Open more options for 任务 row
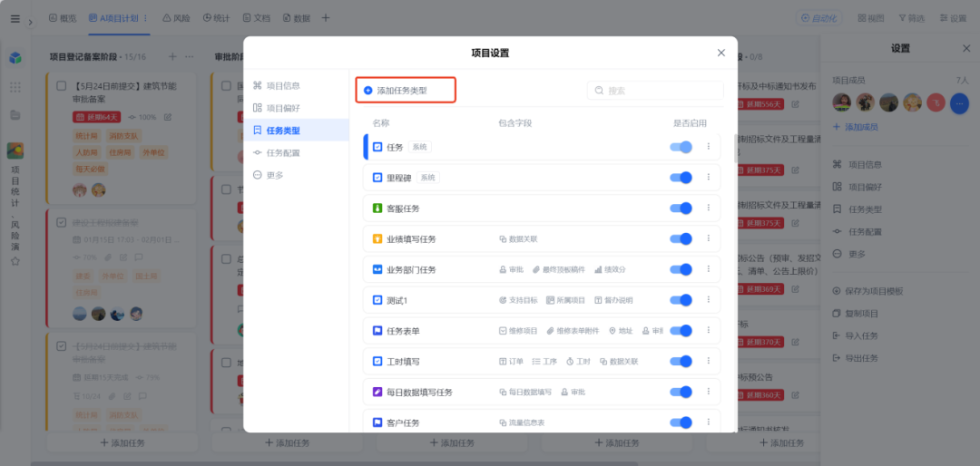 click(x=708, y=147)
